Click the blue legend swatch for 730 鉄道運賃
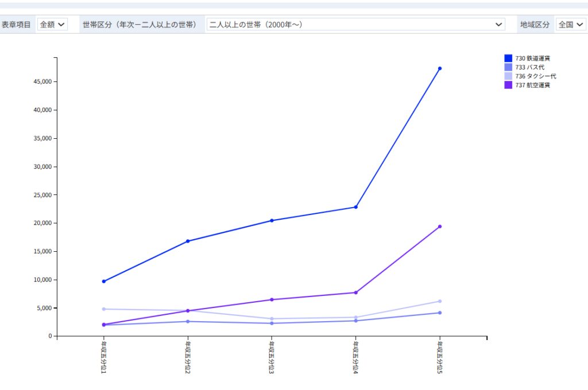 [508, 58]
